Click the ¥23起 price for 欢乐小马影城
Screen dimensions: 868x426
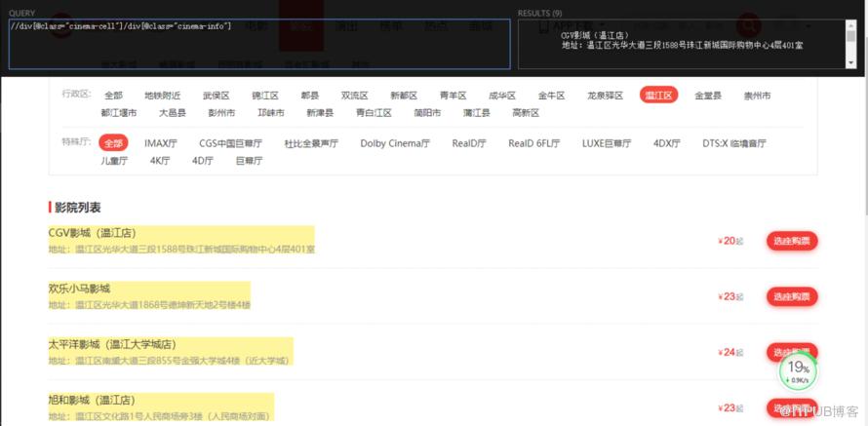tap(730, 296)
